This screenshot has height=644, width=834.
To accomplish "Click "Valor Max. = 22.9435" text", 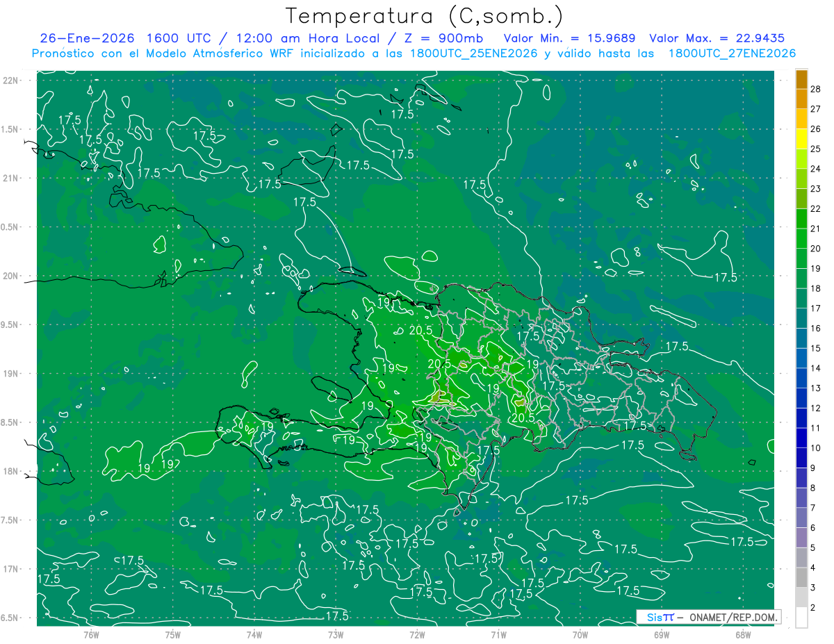I will point(717,38).
